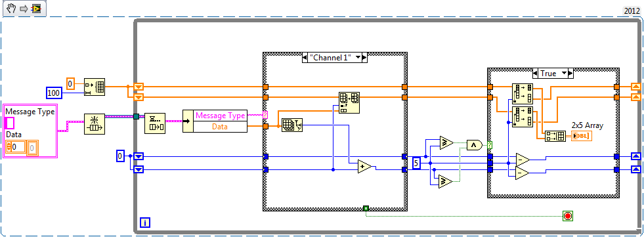Image resolution: width=644 pixels, height=237 pixels.
Task: Select the Add node in Channel 1 case
Action: [365, 166]
